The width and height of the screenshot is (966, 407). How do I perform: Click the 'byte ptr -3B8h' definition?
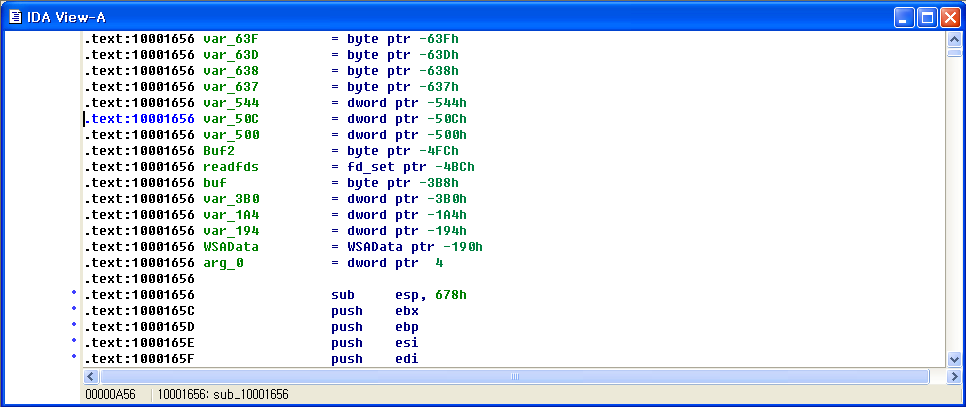tap(403, 183)
